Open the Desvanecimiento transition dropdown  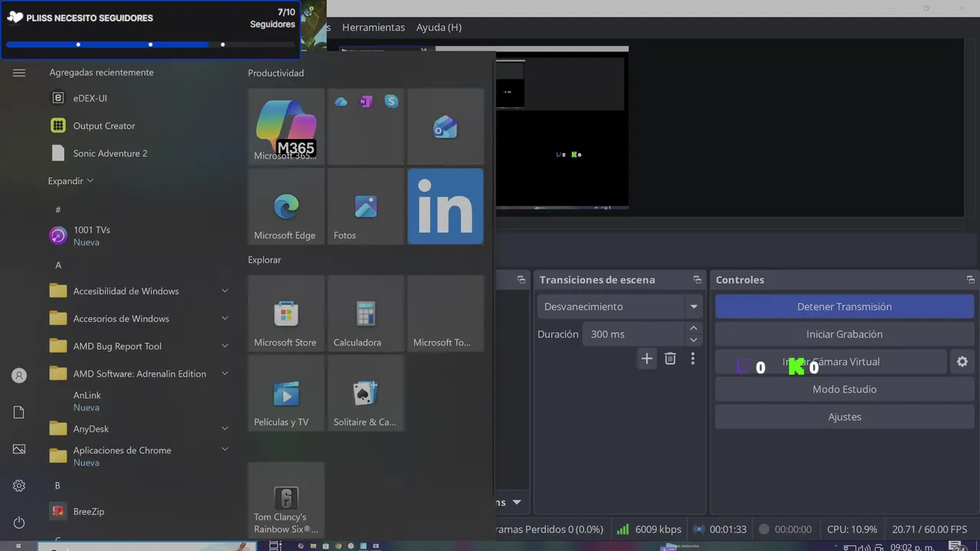620,307
